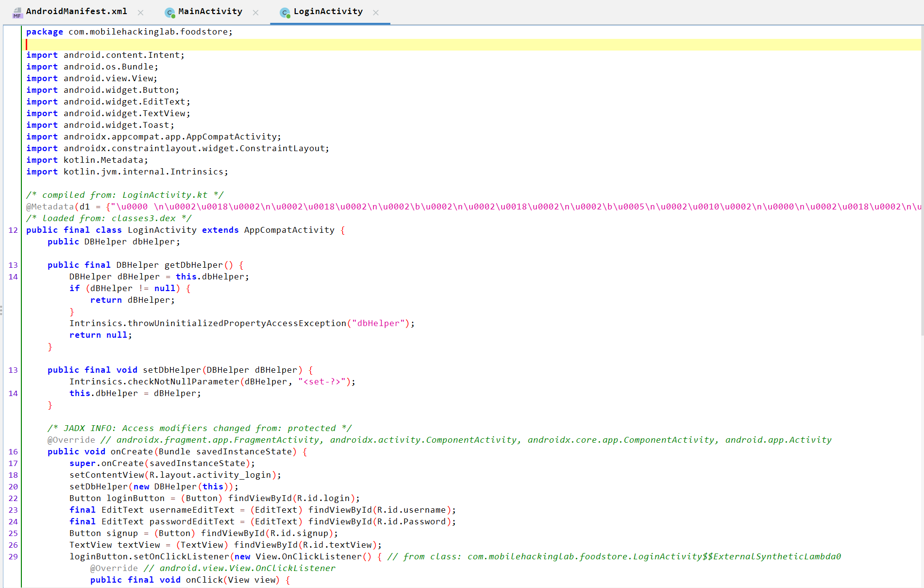Jump to AppCompatActivity in the class declaration
The width and height of the screenshot is (924, 588).
point(289,230)
